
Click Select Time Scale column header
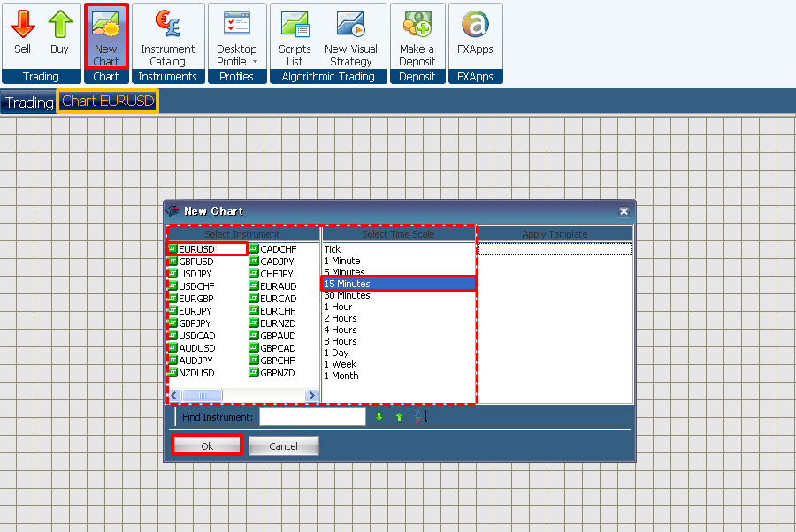pos(399,234)
